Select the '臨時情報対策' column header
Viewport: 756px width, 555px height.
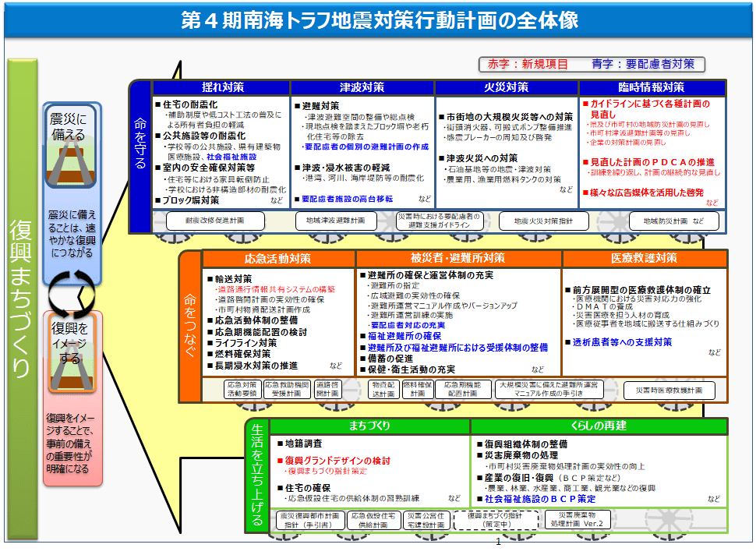[x=652, y=87]
